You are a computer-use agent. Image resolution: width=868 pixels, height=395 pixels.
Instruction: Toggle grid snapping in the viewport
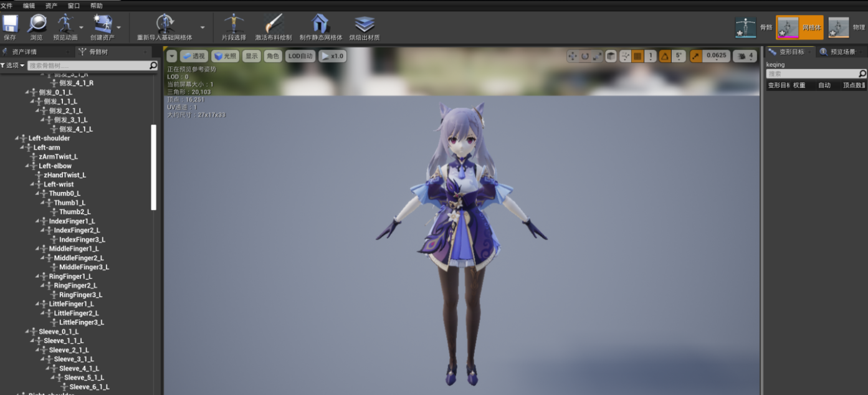(x=638, y=55)
